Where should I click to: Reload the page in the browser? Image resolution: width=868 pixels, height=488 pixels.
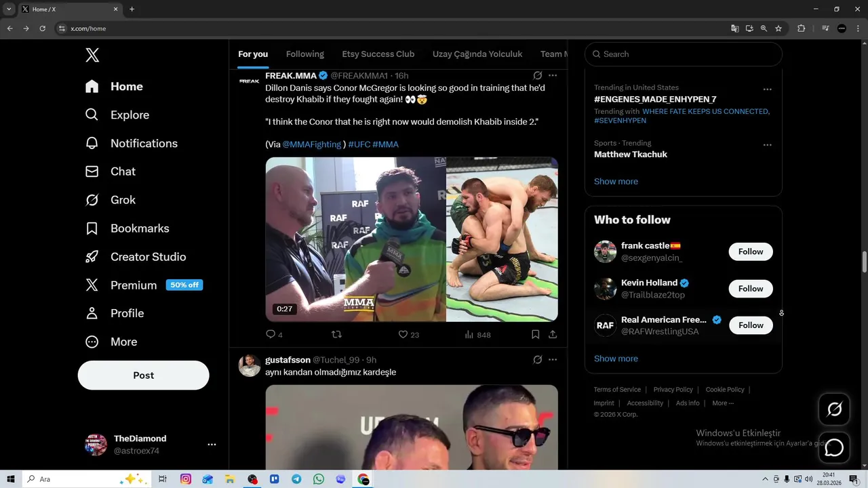(42, 28)
